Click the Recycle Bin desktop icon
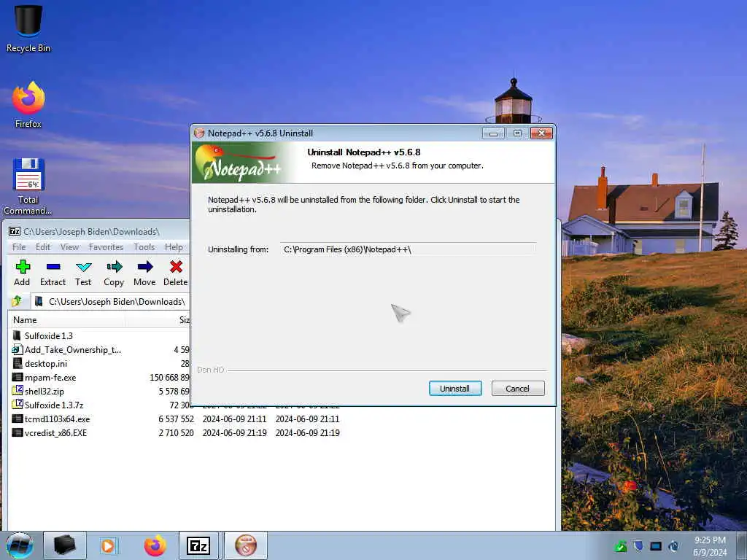This screenshot has height=560, width=747. coord(28,28)
